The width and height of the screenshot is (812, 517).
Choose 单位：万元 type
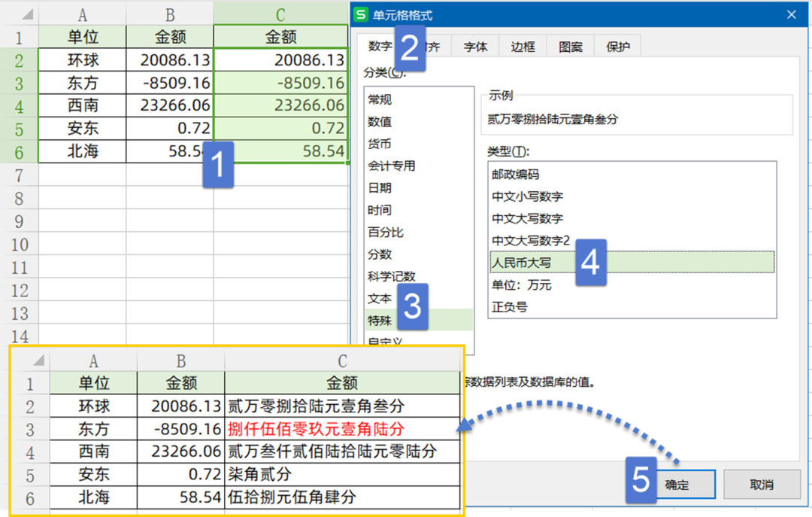point(632,284)
